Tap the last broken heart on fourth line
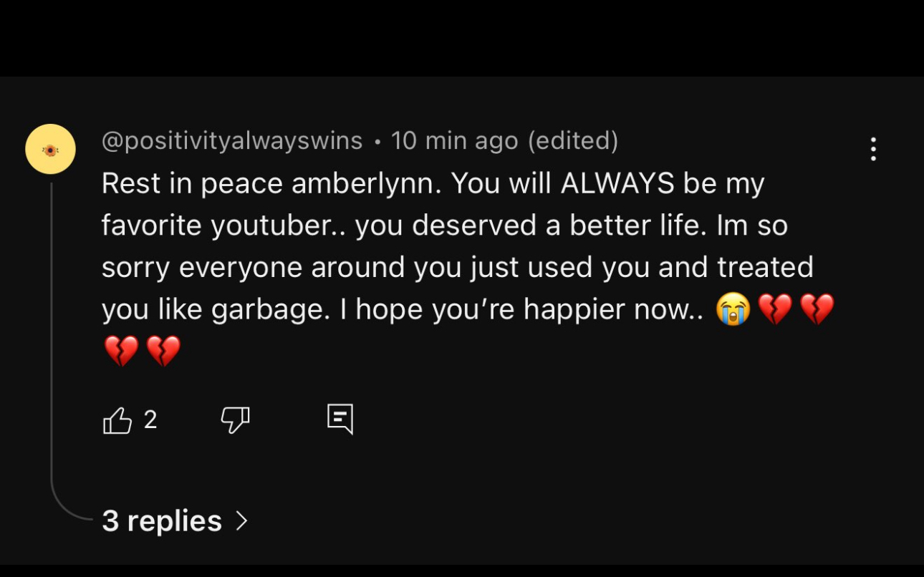The image size is (924, 577). coord(817,309)
